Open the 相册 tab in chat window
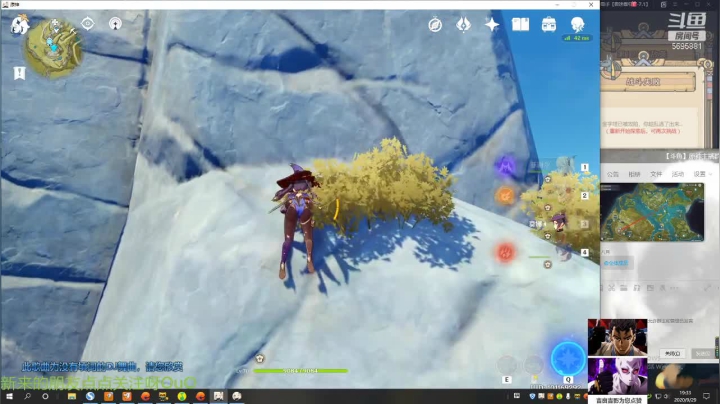Viewport: 720px width, 404px height. click(x=634, y=174)
